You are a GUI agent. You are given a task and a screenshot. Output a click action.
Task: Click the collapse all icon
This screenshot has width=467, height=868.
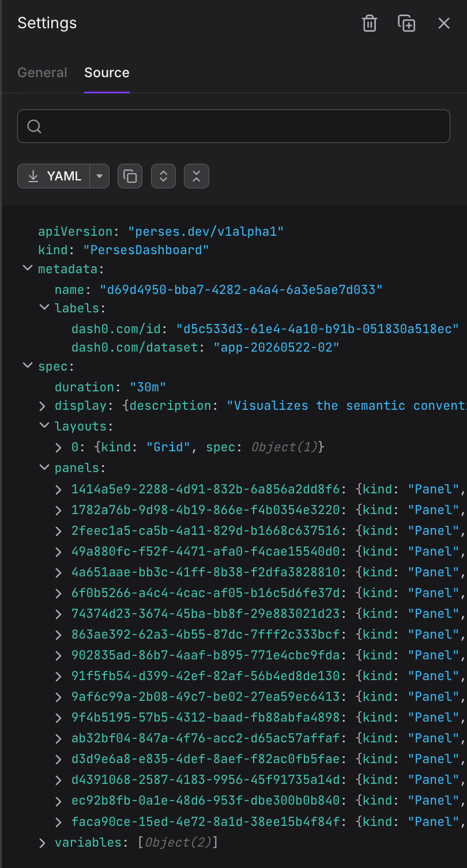tap(197, 176)
